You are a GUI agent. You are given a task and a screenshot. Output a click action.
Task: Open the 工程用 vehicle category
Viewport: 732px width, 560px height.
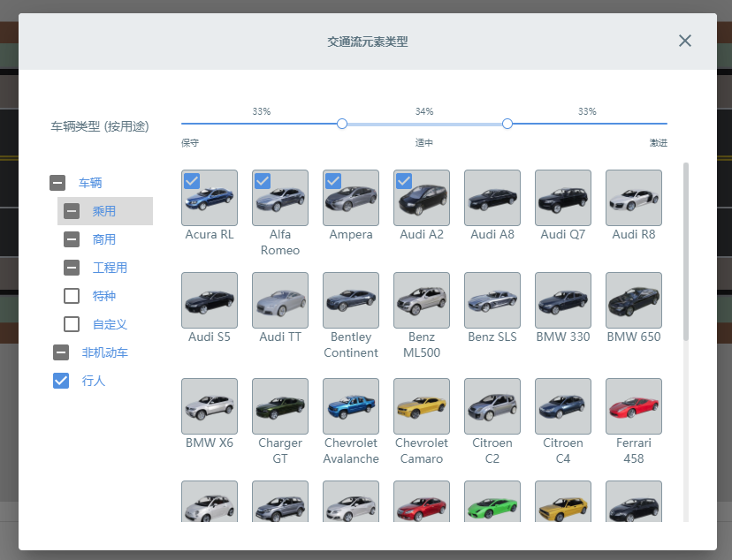(x=110, y=268)
